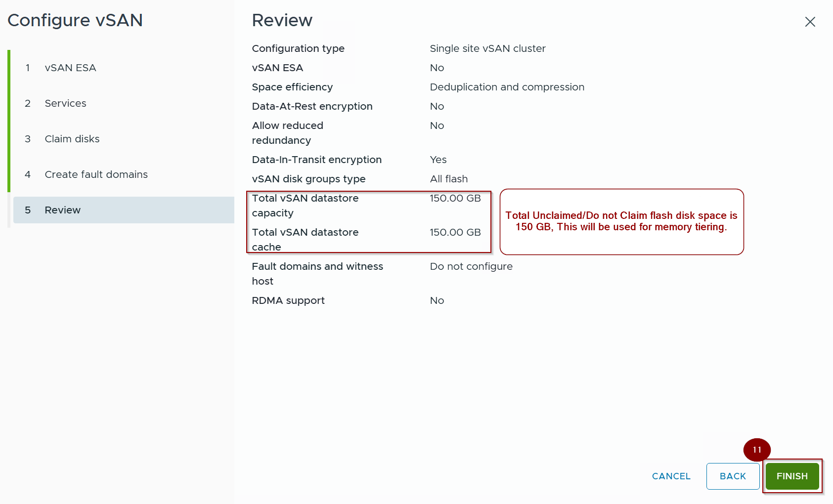
Task: Select the Review step in sidebar
Action: (63, 210)
